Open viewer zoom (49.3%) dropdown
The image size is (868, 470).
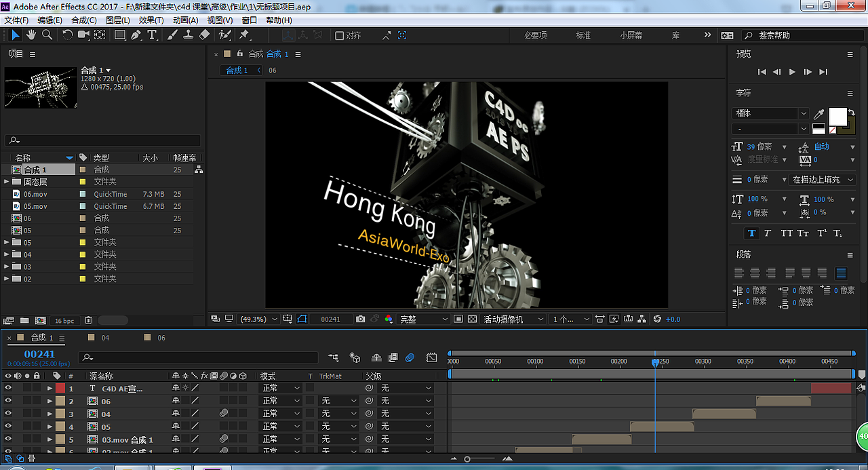[x=258, y=319]
